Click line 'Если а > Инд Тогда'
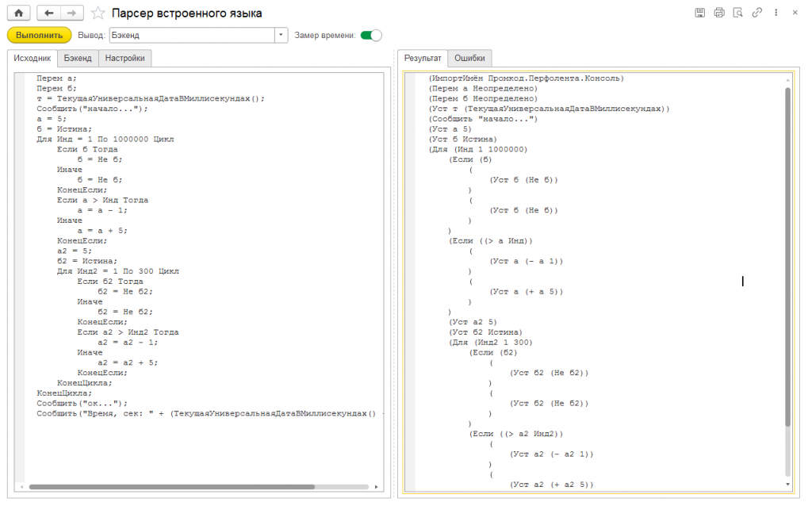Image resolution: width=812 pixels, height=506 pixels. click(102, 200)
